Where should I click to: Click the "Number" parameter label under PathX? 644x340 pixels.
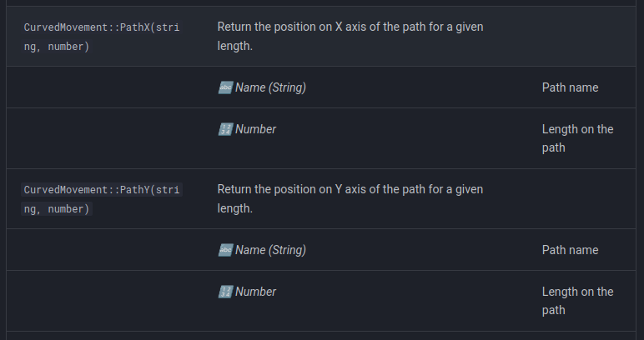point(255,129)
